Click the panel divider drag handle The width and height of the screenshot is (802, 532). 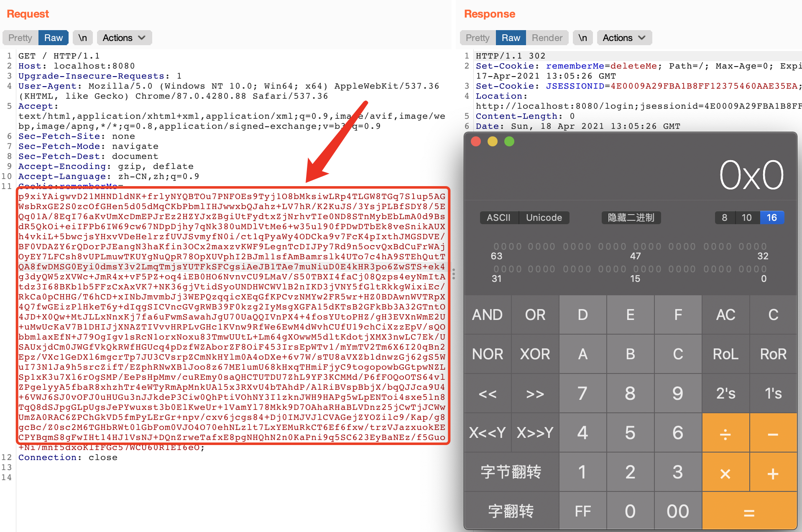pyautogui.click(x=454, y=274)
